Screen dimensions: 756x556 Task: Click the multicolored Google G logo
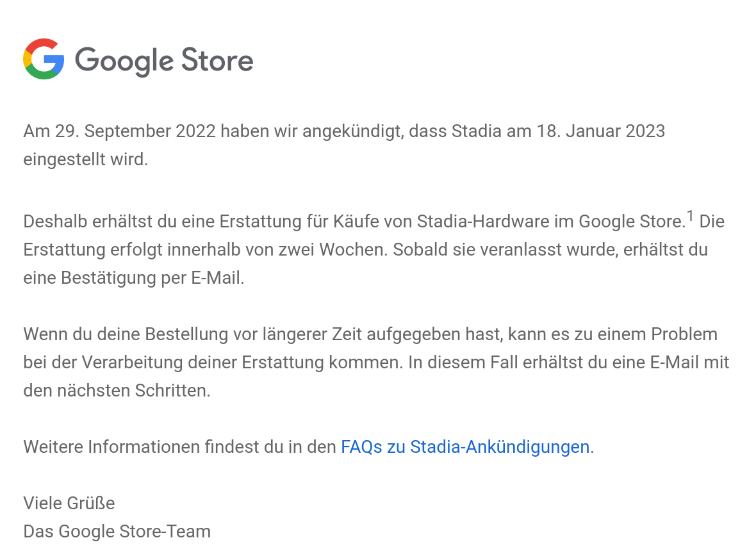pyautogui.click(x=44, y=59)
